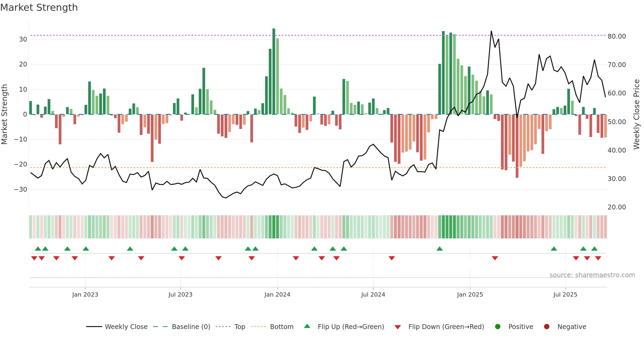Click the 'Weekly Close Price' right axis title
The height and width of the screenshot is (362, 644).
click(x=636, y=114)
